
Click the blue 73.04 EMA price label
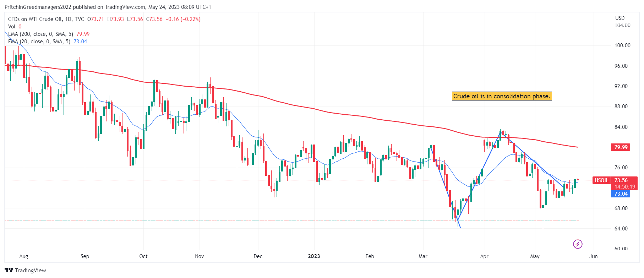coord(621,194)
